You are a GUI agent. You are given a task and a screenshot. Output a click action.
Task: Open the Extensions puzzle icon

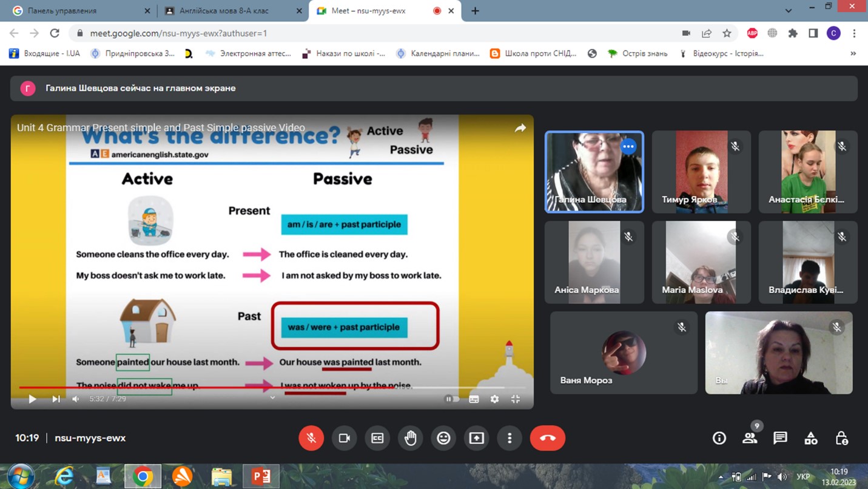(793, 33)
